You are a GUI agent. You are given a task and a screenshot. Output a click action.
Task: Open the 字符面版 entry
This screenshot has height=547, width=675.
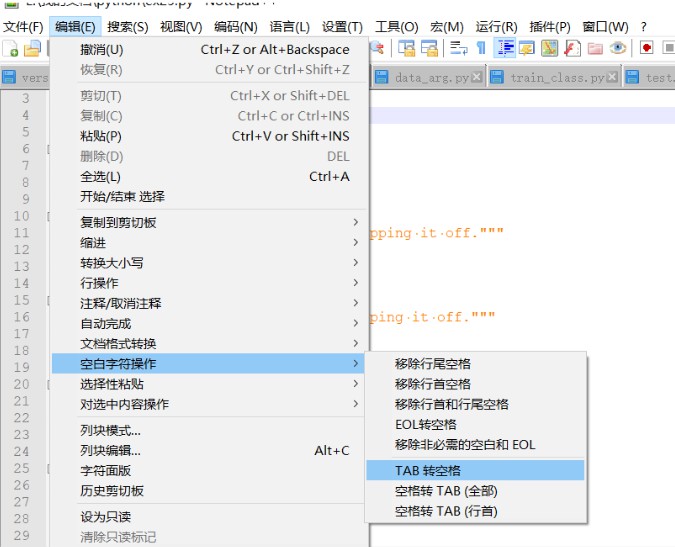tap(210, 470)
